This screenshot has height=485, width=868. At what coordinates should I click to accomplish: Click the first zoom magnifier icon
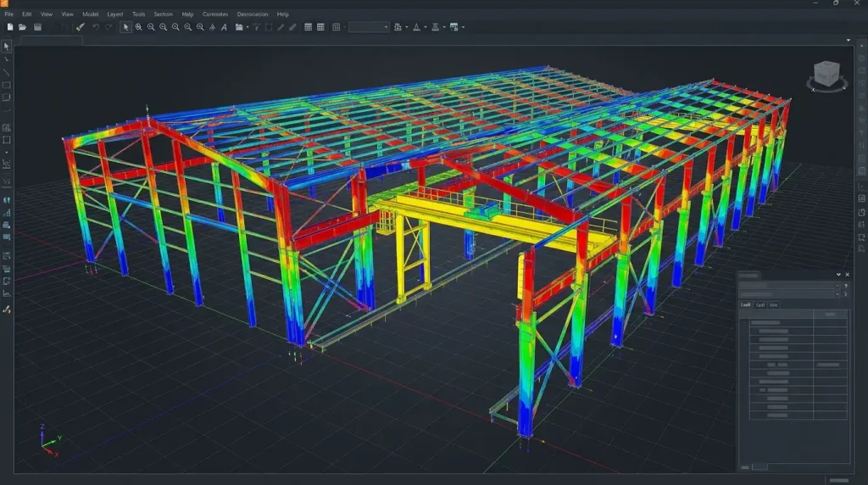[138, 27]
